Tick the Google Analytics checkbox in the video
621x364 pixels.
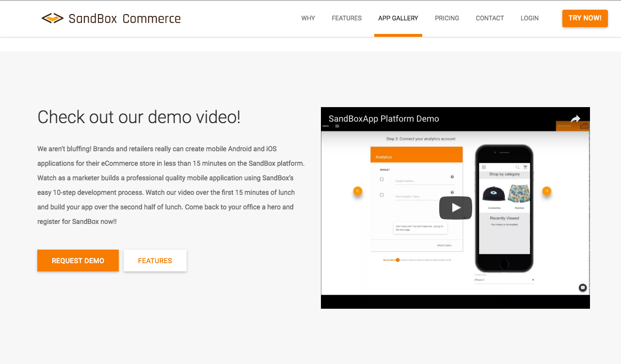click(x=382, y=179)
